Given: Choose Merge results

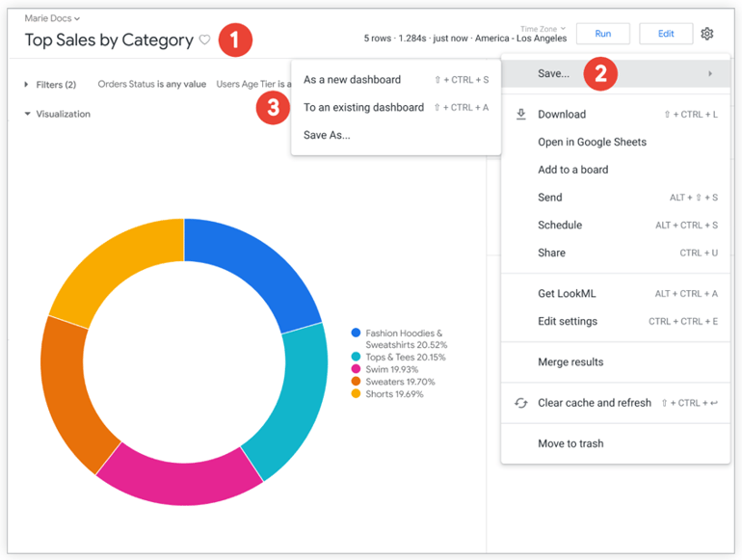Looking at the screenshot, I should (615, 362).
